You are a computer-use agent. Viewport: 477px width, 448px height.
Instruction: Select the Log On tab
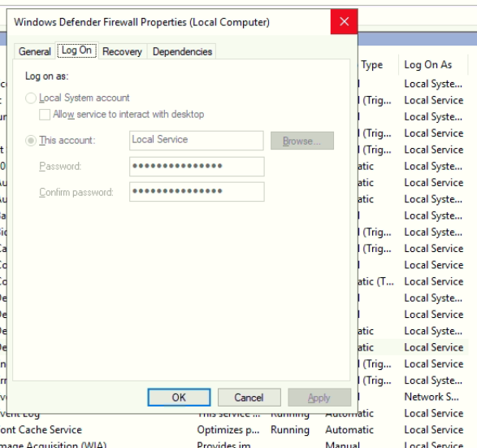[76, 50]
